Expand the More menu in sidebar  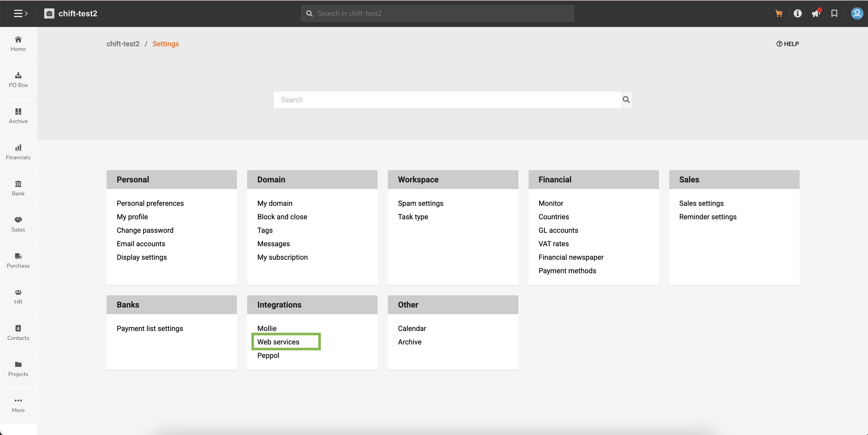point(18,405)
